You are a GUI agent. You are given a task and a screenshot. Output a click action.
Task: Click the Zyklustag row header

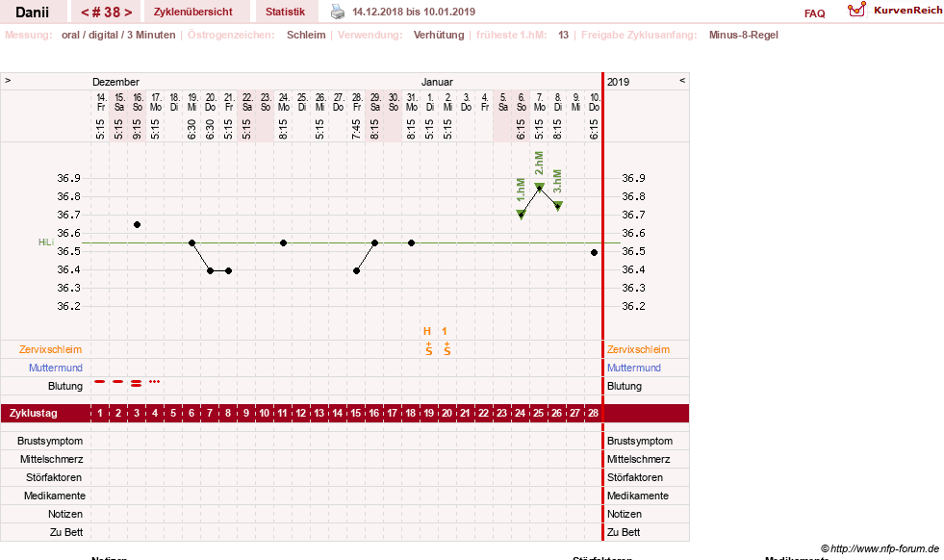click(33, 413)
